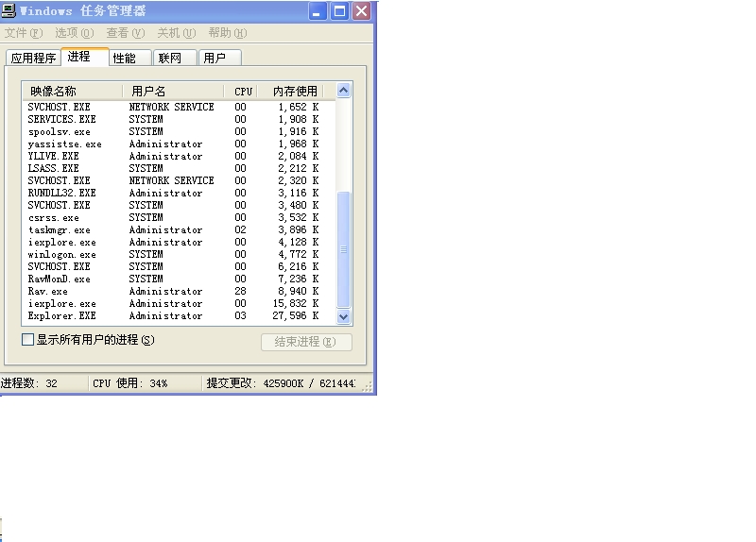Click the 结束进程 button
756x542 pixels.
tap(306, 342)
